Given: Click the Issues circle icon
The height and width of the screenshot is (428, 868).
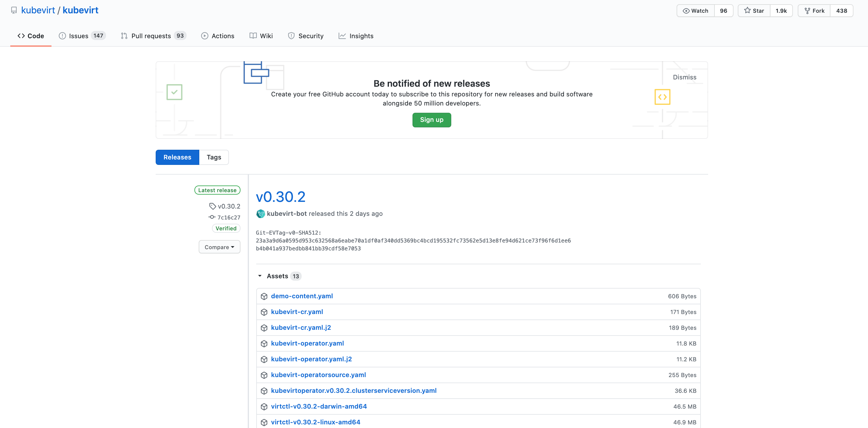Looking at the screenshot, I should [62, 36].
